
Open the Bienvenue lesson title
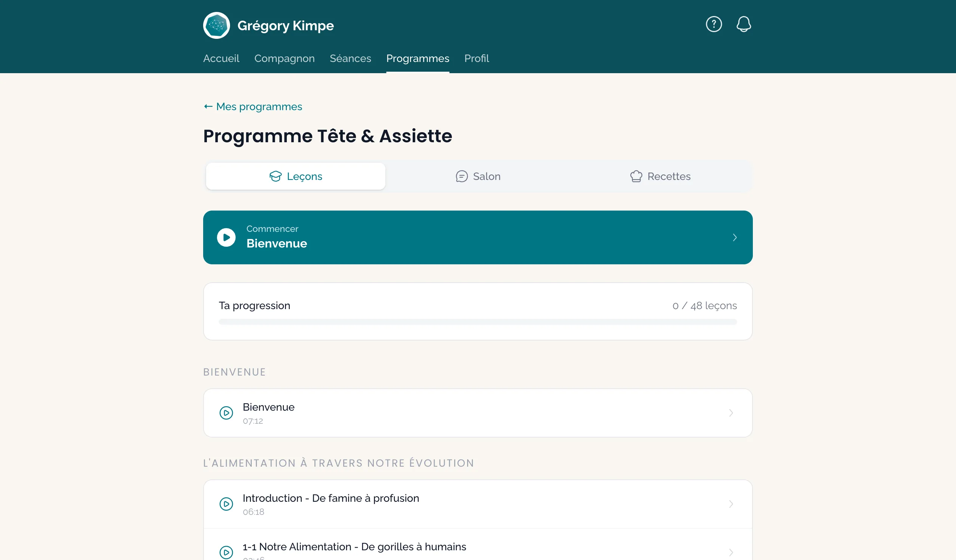coord(268,407)
